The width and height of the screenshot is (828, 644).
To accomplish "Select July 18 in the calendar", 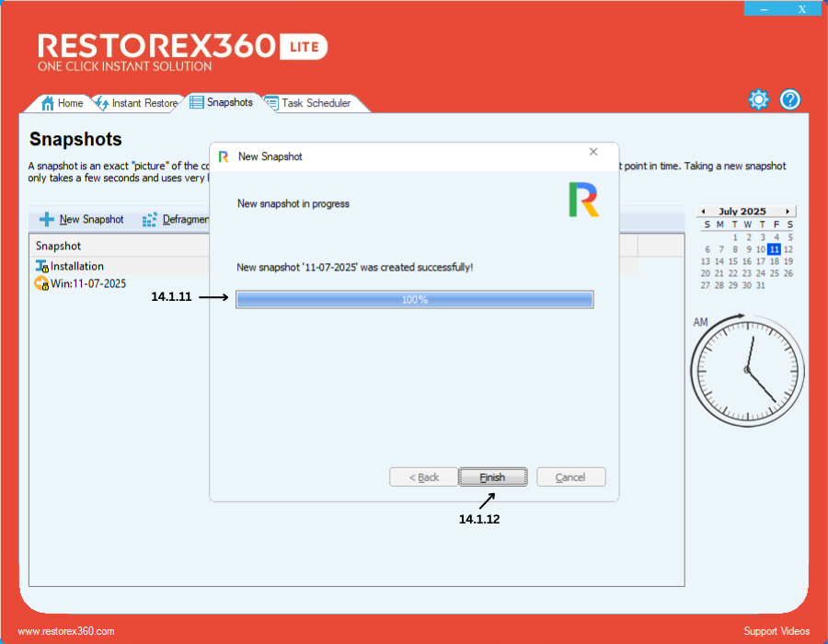I will pos(775,261).
